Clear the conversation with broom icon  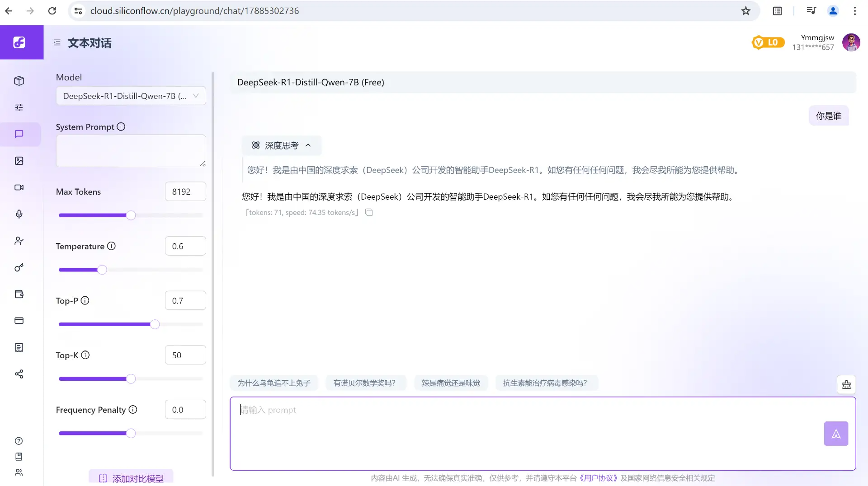tap(846, 385)
